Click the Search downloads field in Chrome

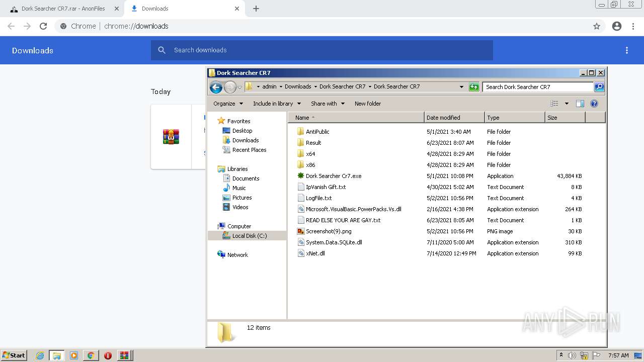(322, 50)
